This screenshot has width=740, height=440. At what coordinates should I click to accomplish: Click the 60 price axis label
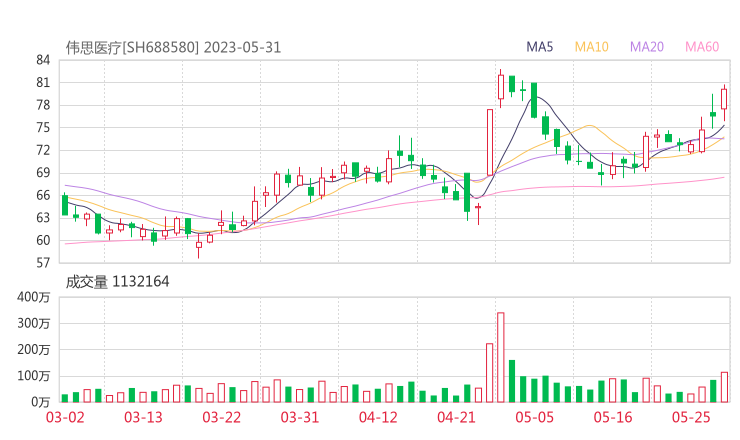[x=43, y=240]
